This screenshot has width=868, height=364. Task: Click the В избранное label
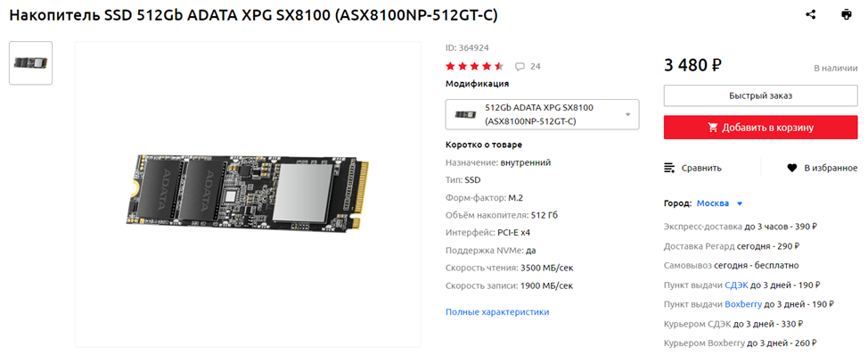pos(831,168)
